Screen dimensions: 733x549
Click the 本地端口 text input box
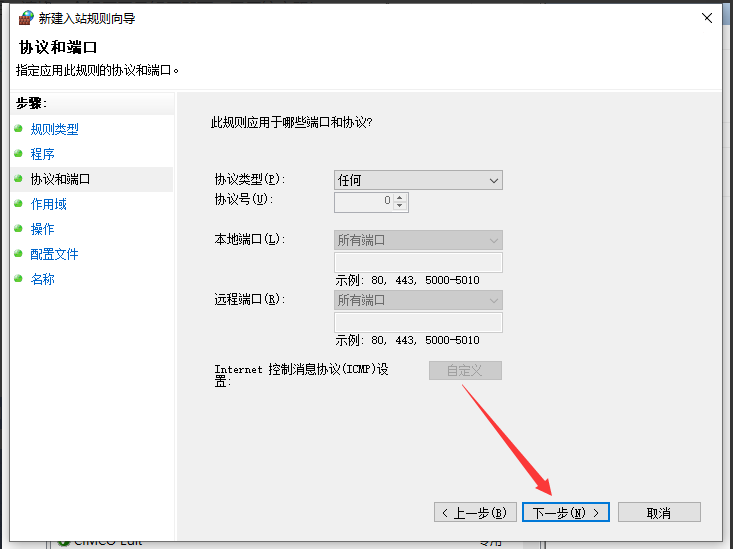(x=418, y=262)
